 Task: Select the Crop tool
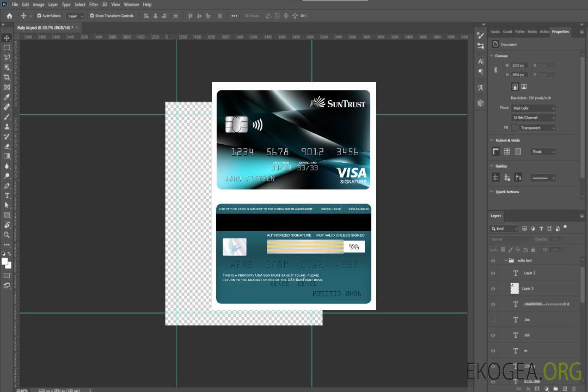tap(7, 77)
